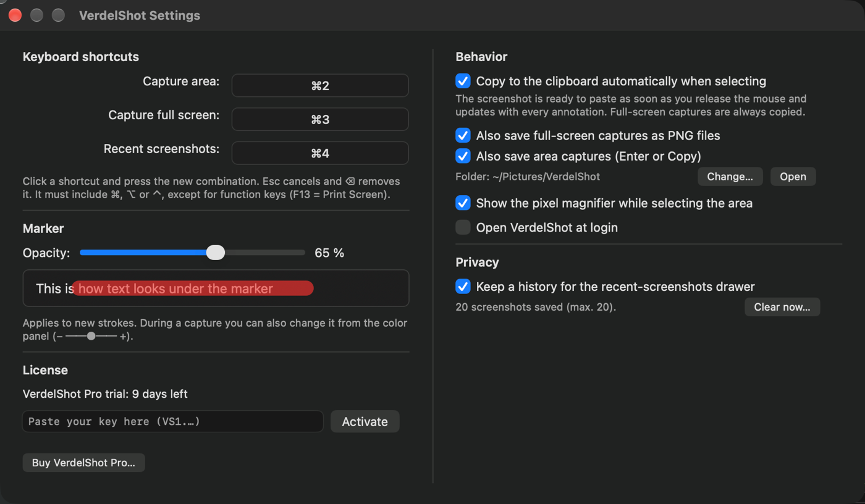Toggle Keep a history for recent-screenshots drawer
This screenshot has width=865, height=504.
coord(463,287)
